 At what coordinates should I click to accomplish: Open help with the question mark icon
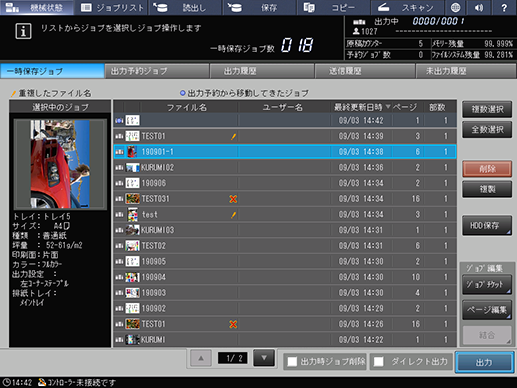(x=504, y=7)
